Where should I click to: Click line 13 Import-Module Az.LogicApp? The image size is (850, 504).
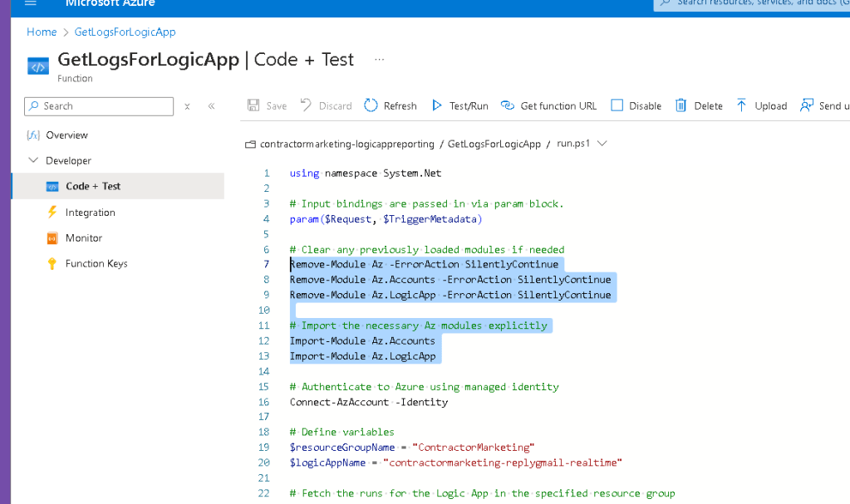(x=362, y=356)
